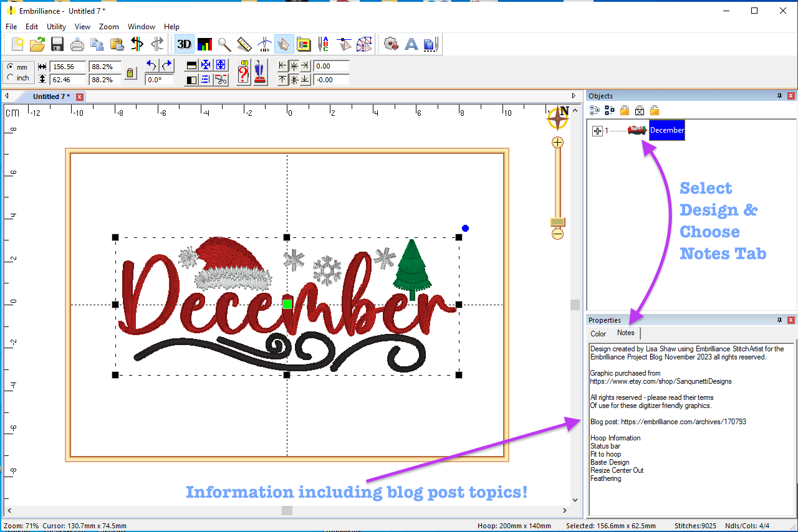Click the red question mark help icon
798x532 pixels.
(x=243, y=72)
